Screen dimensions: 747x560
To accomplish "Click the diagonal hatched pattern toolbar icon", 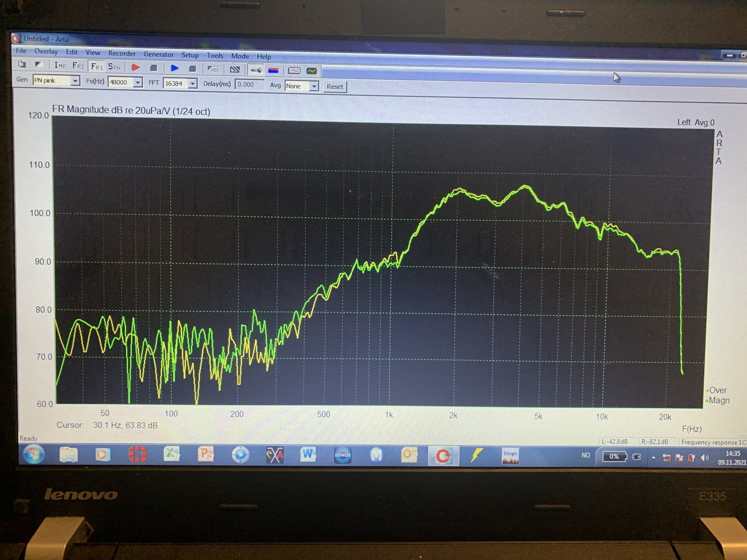I will pos(235,69).
